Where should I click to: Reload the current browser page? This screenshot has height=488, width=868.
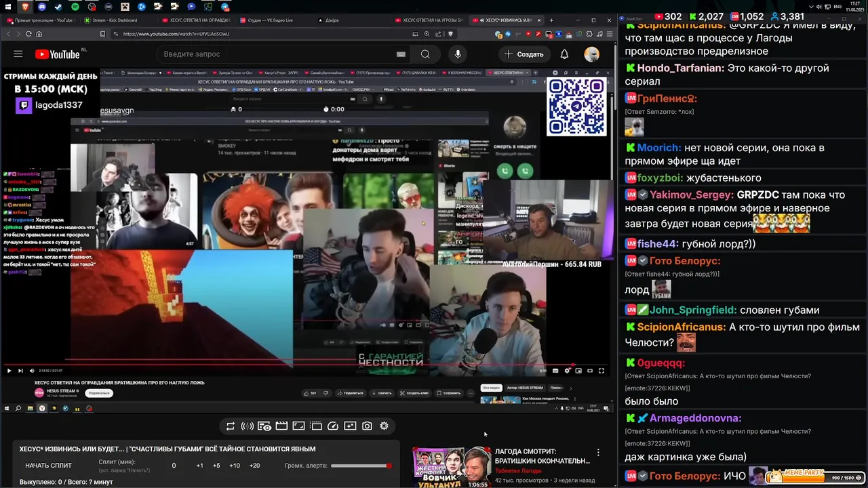point(28,34)
